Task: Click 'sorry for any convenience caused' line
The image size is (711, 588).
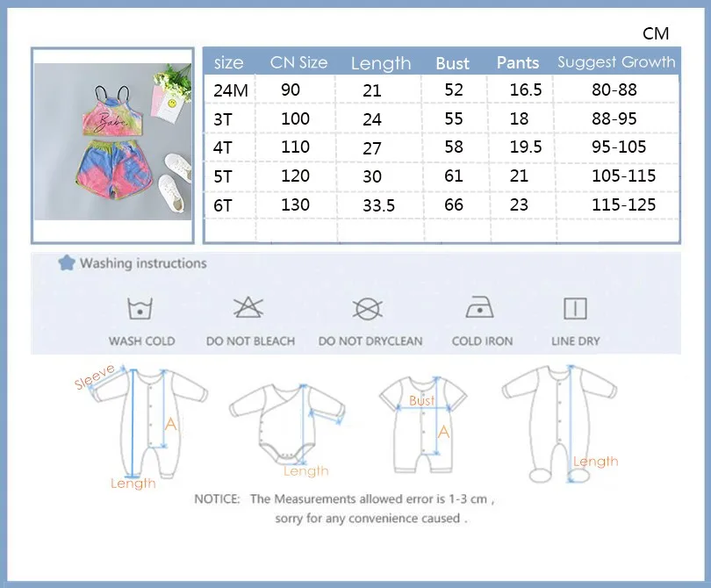Action: (x=370, y=518)
